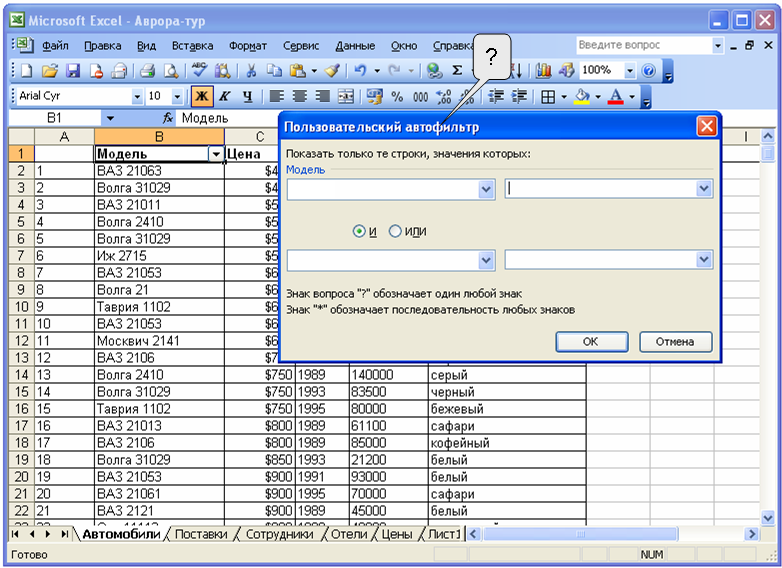The image size is (782, 568).
Task: Expand the zoom 100% dropdown
Action: 630,71
